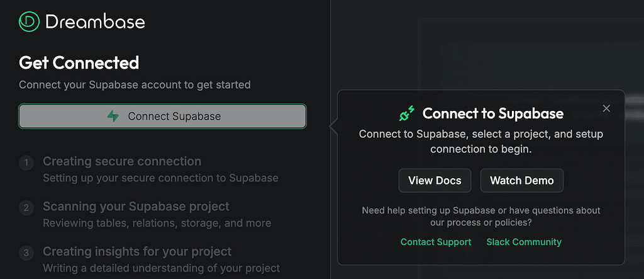Click the Supabase lightning bolt icon
The height and width of the screenshot is (279, 644).
point(113,116)
